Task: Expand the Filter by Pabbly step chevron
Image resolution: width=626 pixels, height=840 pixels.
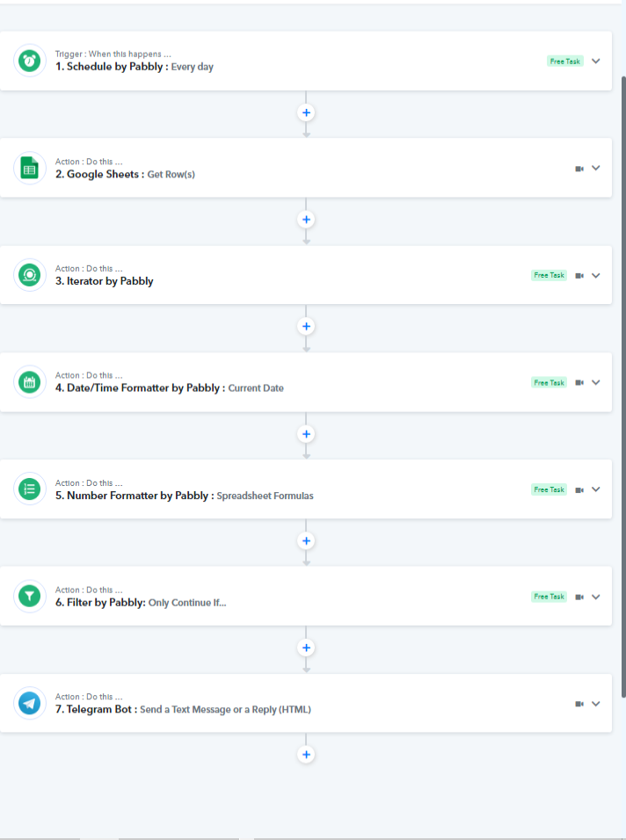Action: tap(595, 597)
